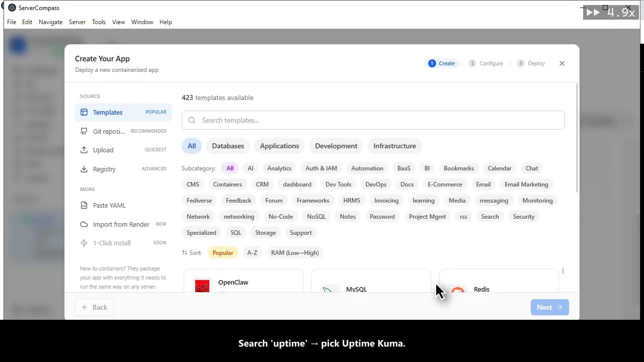Open the Window menu
Viewport: 644px width, 362px height.
point(142,22)
